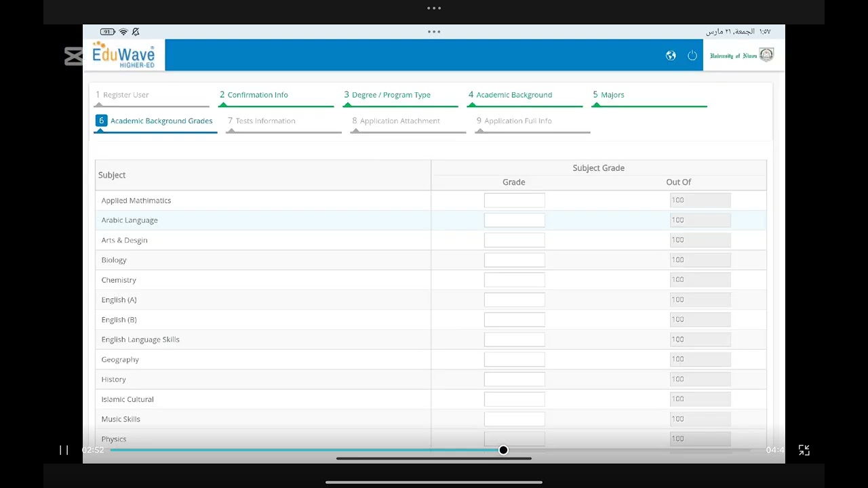The image size is (868, 488).
Task: Click the Arabic Language Out Of field
Action: point(701,220)
